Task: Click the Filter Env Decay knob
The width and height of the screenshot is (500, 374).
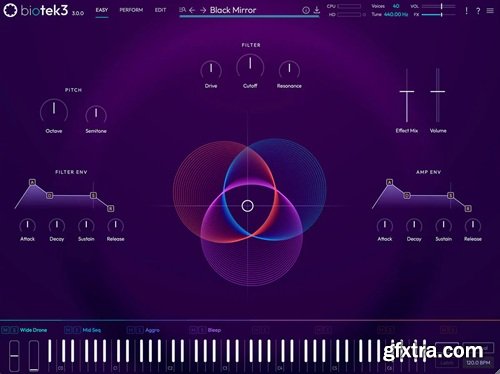Action: tap(57, 226)
